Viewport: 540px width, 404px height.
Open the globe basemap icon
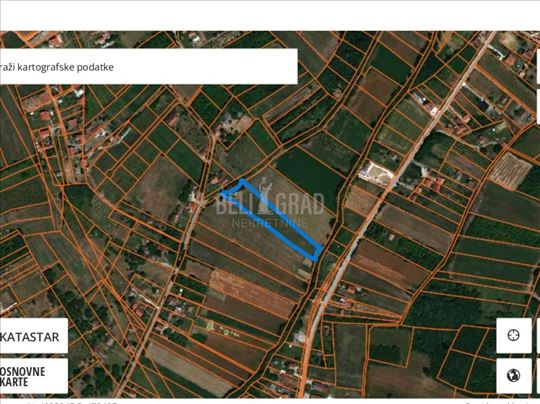(x=513, y=375)
